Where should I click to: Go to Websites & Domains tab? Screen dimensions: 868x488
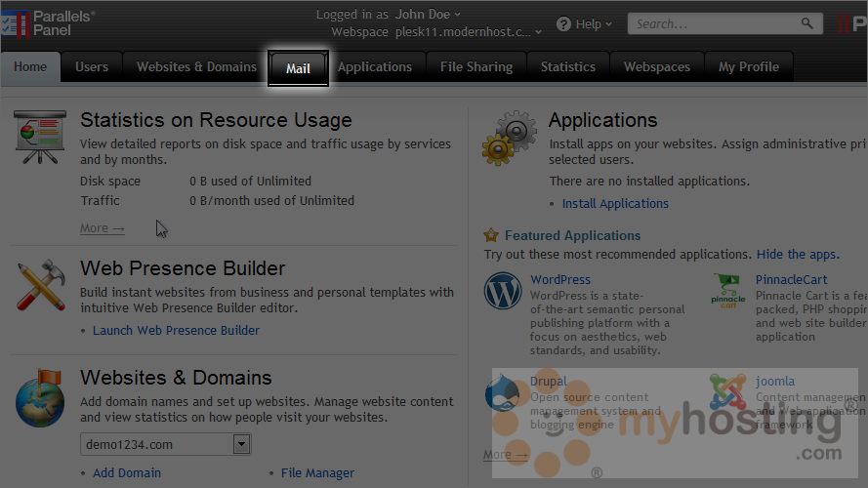[196, 67]
